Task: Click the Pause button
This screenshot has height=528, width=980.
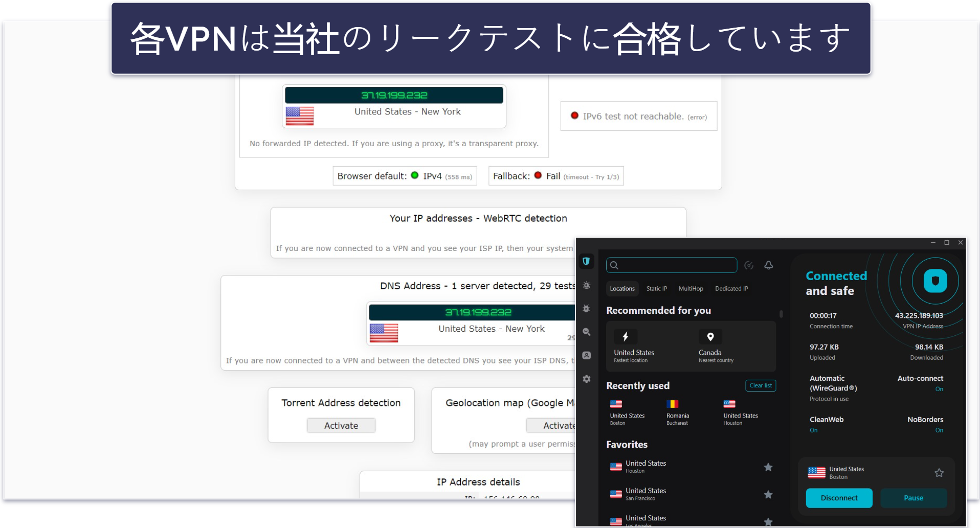Action: [x=913, y=498]
